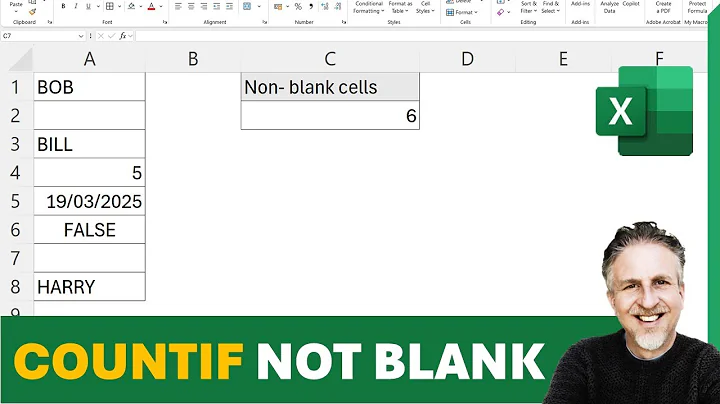Center text horizontally

191,6
